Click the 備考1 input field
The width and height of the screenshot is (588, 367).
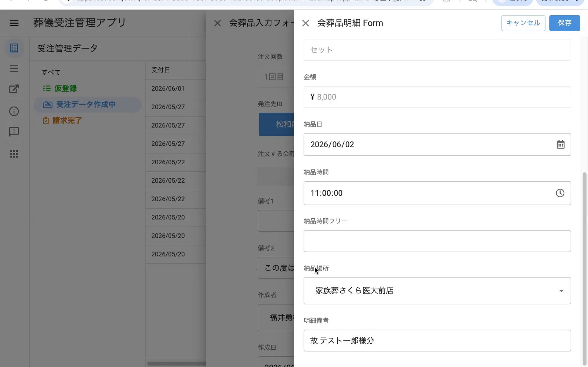coord(276,221)
